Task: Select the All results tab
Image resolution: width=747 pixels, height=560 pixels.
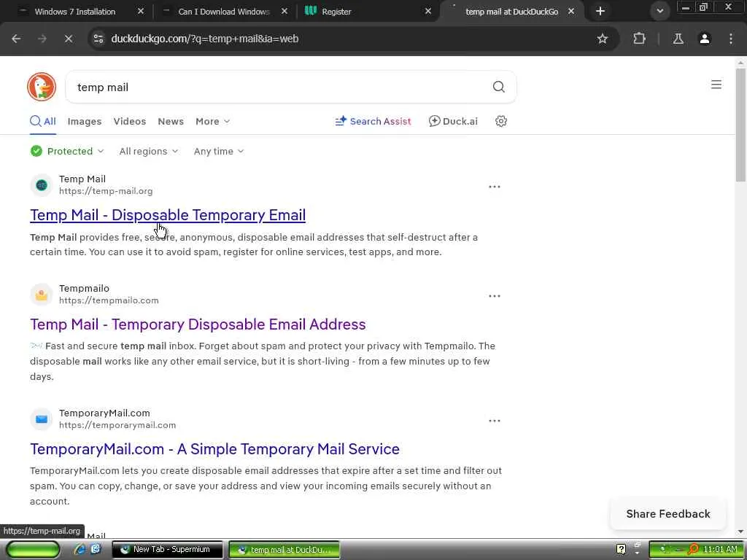Action: tap(43, 121)
